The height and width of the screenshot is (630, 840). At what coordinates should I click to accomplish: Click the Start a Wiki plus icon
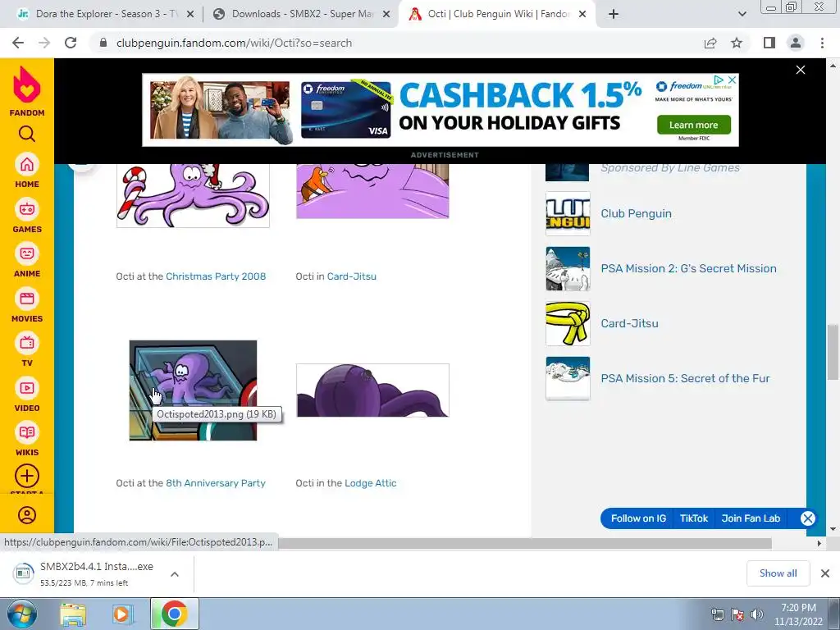27,477
